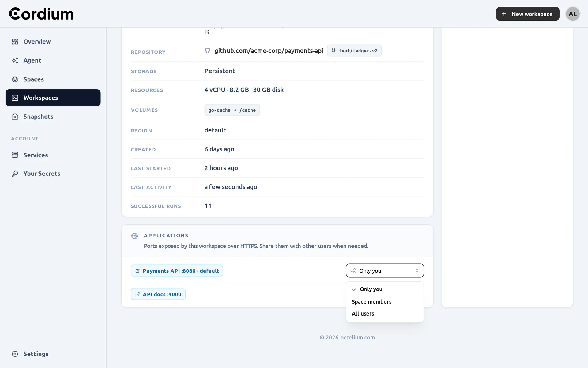Click the Settings gear icon
The image size is (588, 368).
coord(15,354)
